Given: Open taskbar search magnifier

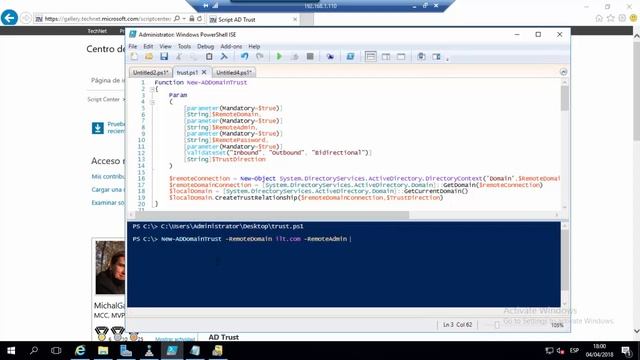Looking at the screenshot, I should tap(34, 351).
